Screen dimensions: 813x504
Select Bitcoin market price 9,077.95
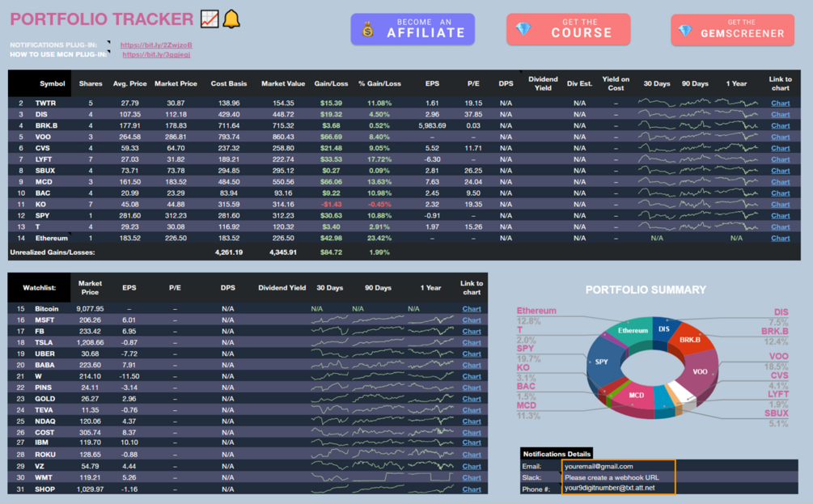90,309
